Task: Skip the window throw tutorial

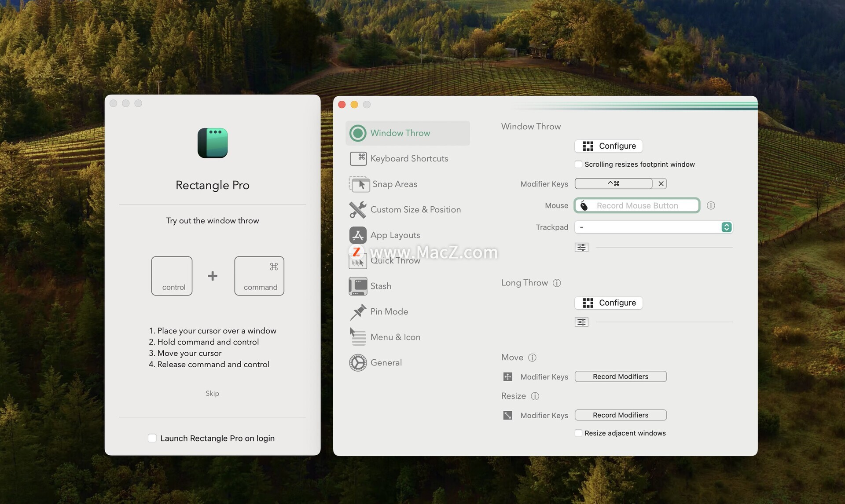Action: [x=212, y=393]
